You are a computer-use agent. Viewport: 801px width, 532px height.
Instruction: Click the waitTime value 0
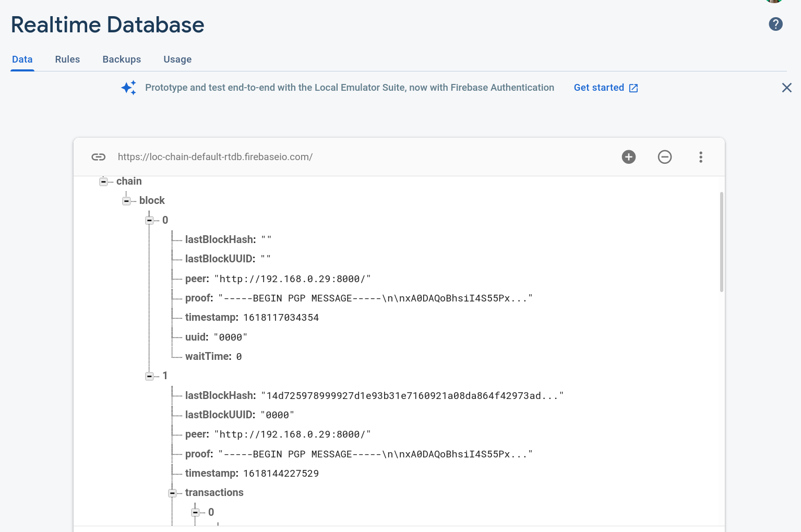point(239,356)
